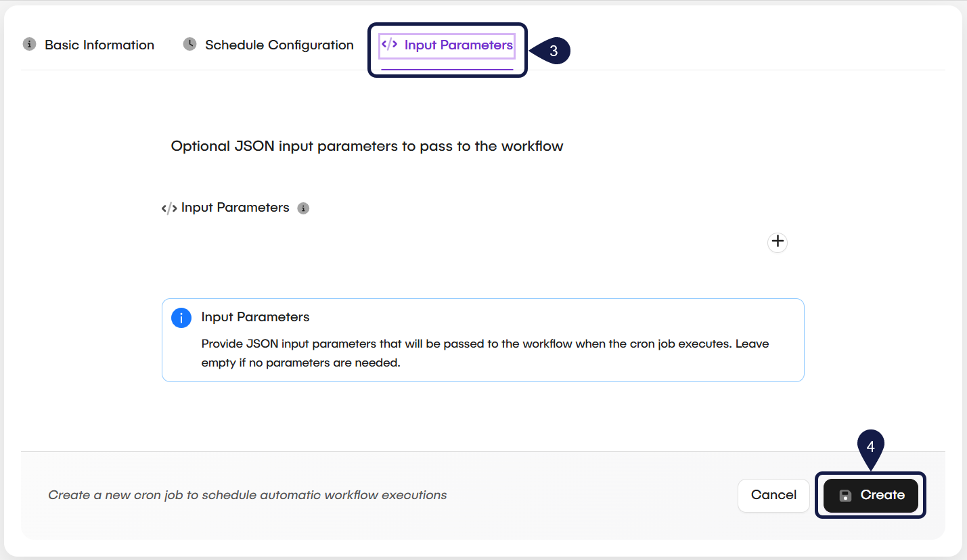Image resolution: width=967 pixels, height=560 pixels.
Task: Open the Schedule Configuration tab
Action: point(279,44)
